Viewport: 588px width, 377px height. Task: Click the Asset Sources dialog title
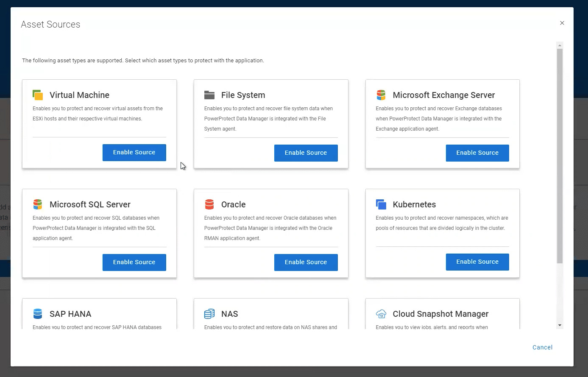click(50, 25)
